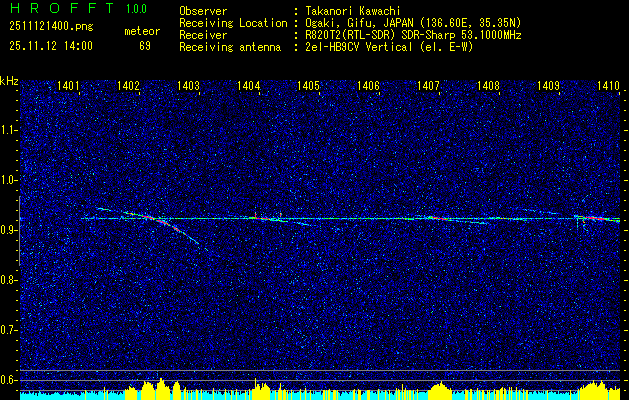Viewport: 629px width, 400px height.
Task: Click the meteor count 69
Action: (145, 46)
